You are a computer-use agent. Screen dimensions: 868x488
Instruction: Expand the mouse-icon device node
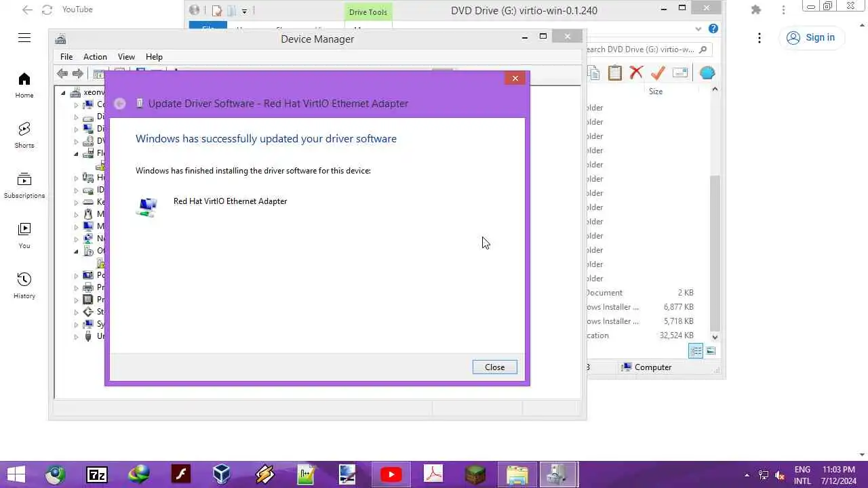(x=77, y=214)
